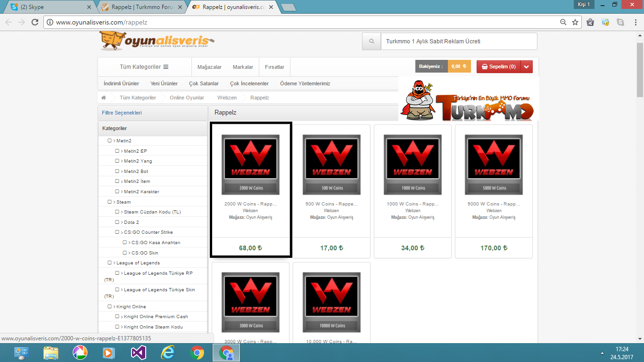Check the Metin2 category checkbox
Screen dimensions: 644x362
[110, 140]
